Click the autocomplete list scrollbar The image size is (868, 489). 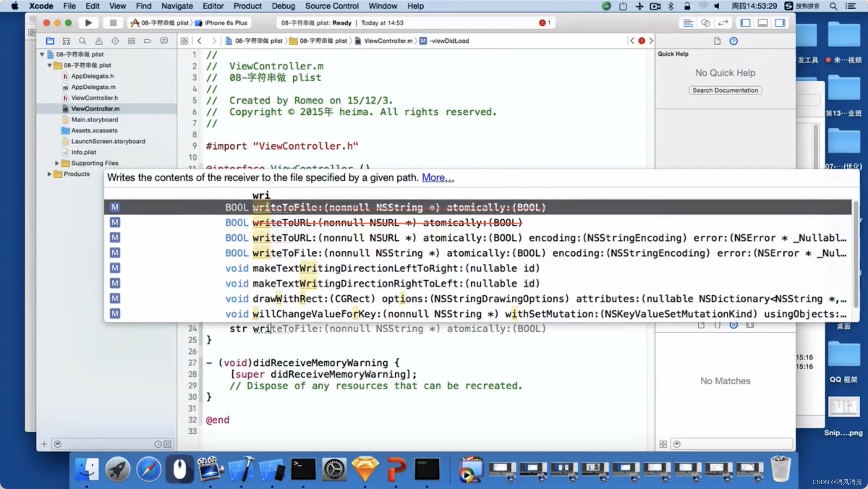pyautogui.click(x=856, y=255)
